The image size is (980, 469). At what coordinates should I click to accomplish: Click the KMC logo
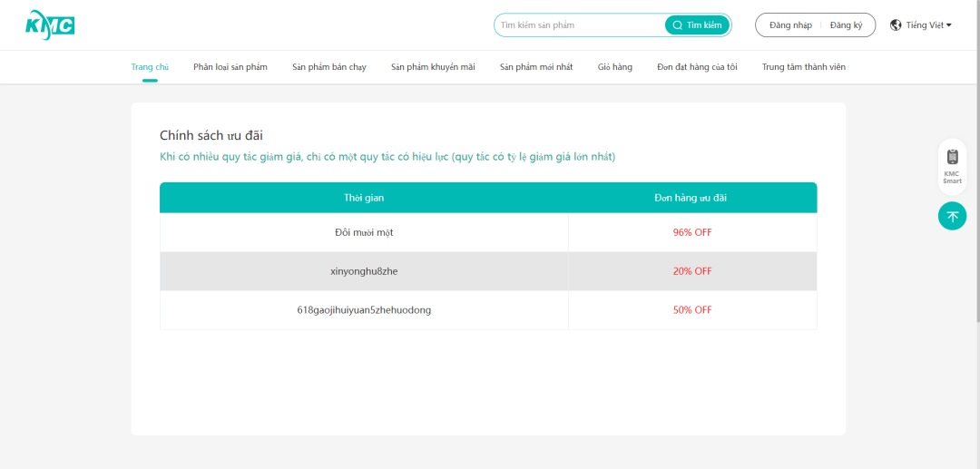pyautogui.click(x=50, y=24)
